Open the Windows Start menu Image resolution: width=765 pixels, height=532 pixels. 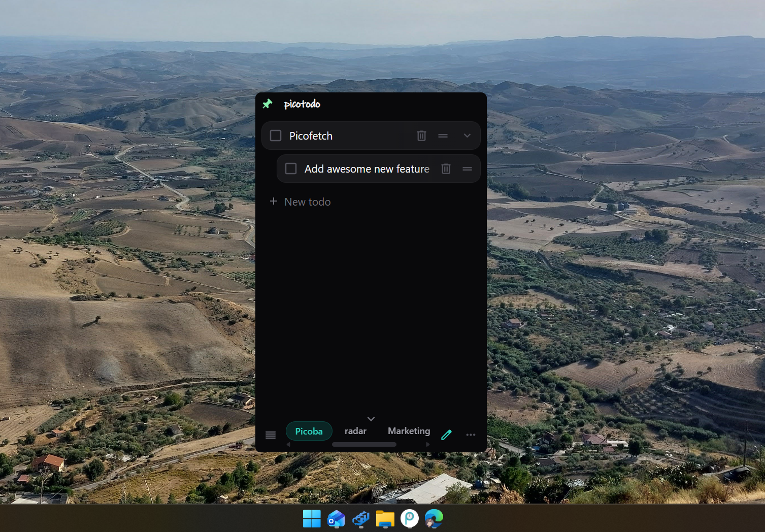point(312,519)
